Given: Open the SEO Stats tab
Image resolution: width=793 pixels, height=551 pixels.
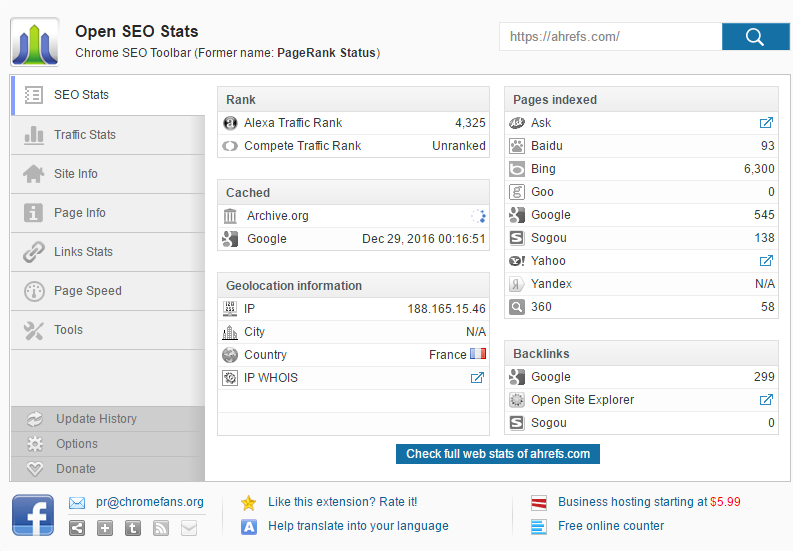Looking at the screenshot, I should coord(108,95).
